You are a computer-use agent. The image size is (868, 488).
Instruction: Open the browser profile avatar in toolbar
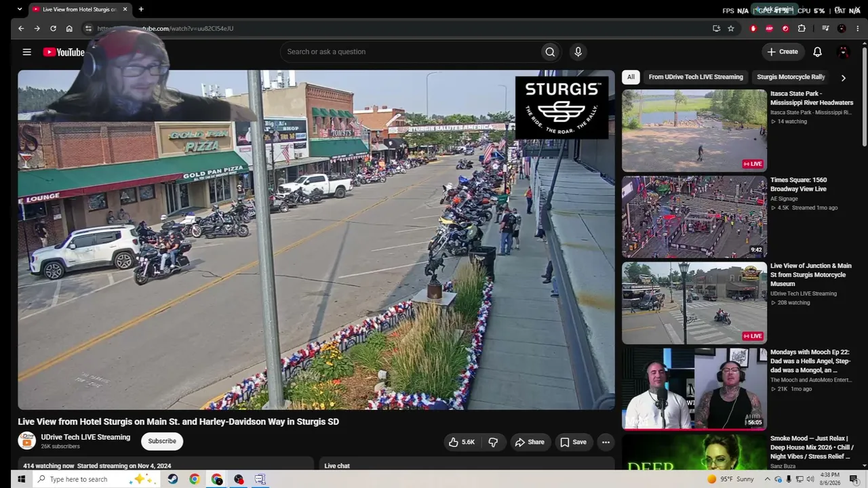coord(842,28)
